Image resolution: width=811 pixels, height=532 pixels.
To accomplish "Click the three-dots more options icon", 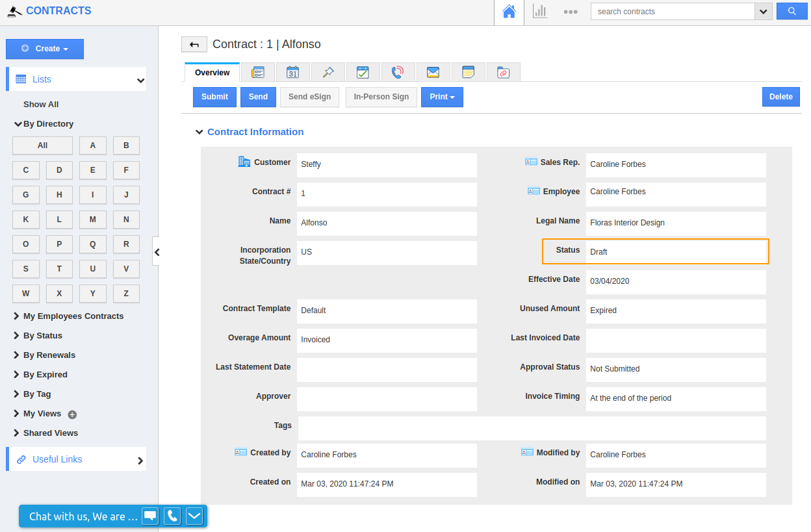I will coord(571,11).
